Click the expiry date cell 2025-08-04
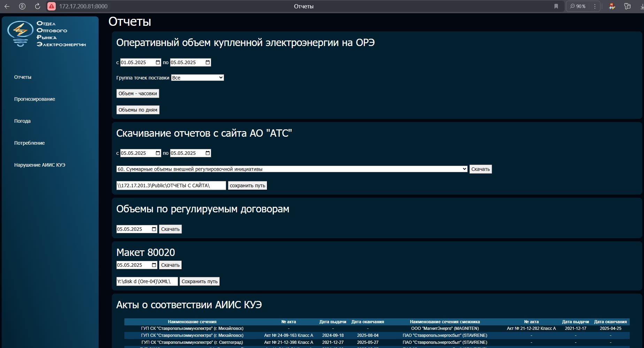644x348 pixels. click(368, 335)
